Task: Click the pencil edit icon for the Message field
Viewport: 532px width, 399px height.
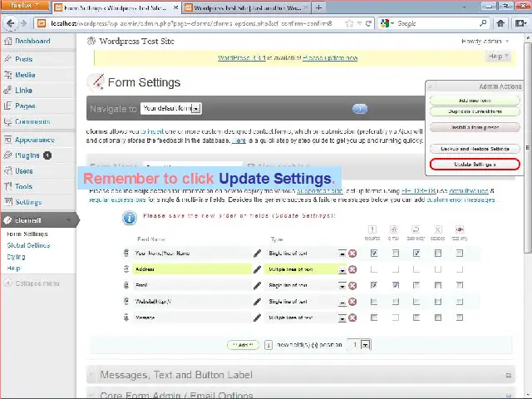Action: [x=257, y=318]
